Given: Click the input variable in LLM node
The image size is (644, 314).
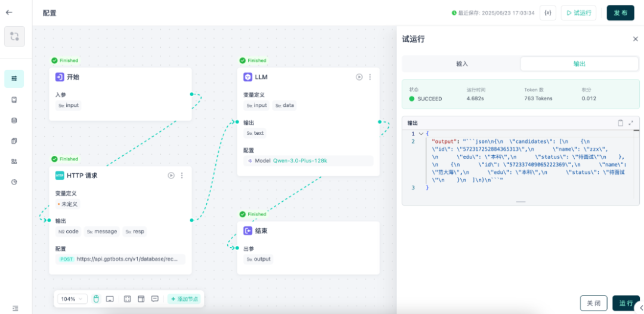Looking at the screenshot, I should point(256,105).
